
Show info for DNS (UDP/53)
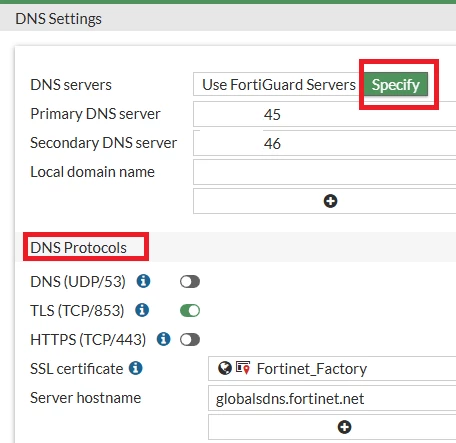click(144, 281)
